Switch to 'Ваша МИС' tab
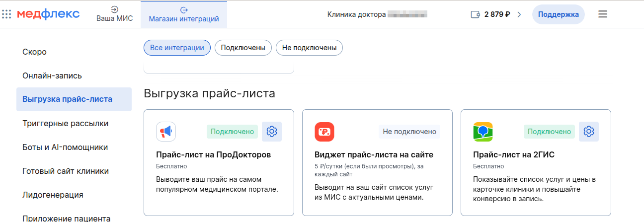Screen dimensions: 644x222 pyautogui.click(x=114, y=14)
